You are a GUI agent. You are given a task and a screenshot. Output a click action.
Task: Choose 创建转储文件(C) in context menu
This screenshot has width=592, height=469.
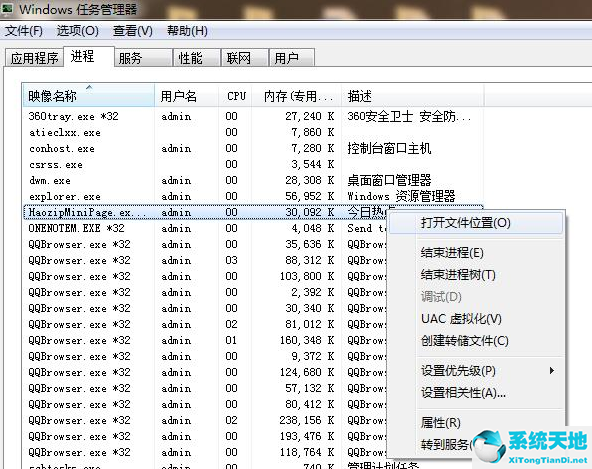click(x=476, y=341)
